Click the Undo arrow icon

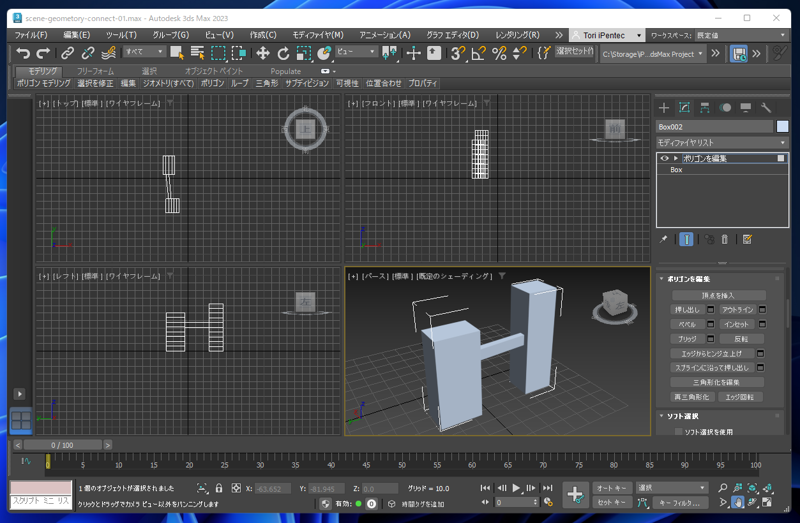[23, 53]
